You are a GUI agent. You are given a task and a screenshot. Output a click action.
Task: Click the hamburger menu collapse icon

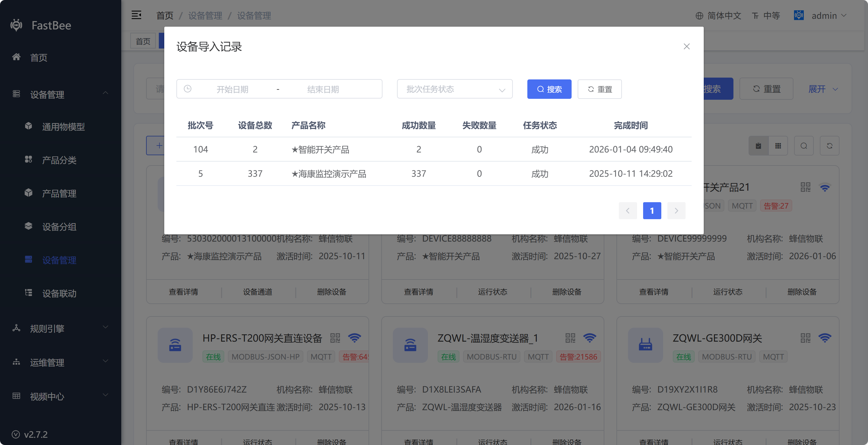point(136,15)
